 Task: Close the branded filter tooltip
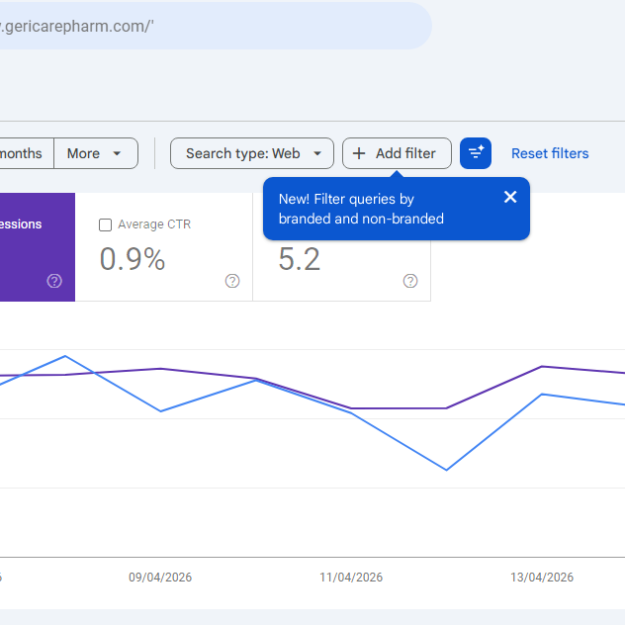click(x=510, y=197)
